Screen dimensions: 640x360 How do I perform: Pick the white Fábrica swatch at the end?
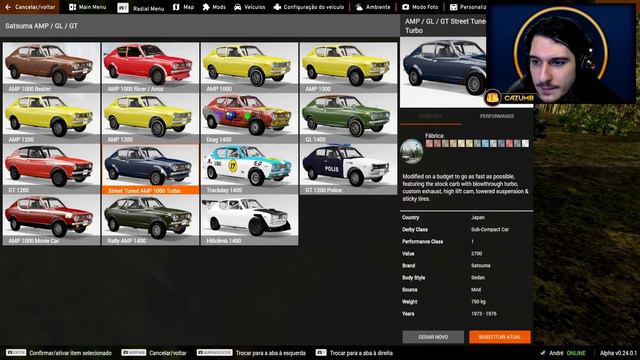525,143
